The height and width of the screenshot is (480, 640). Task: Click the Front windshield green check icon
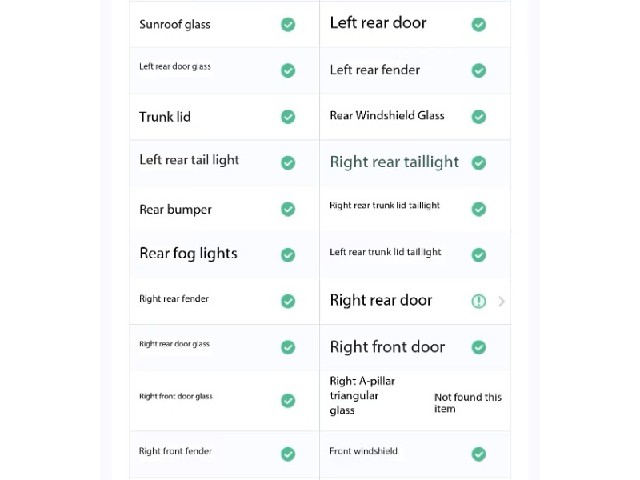[478, 454]
